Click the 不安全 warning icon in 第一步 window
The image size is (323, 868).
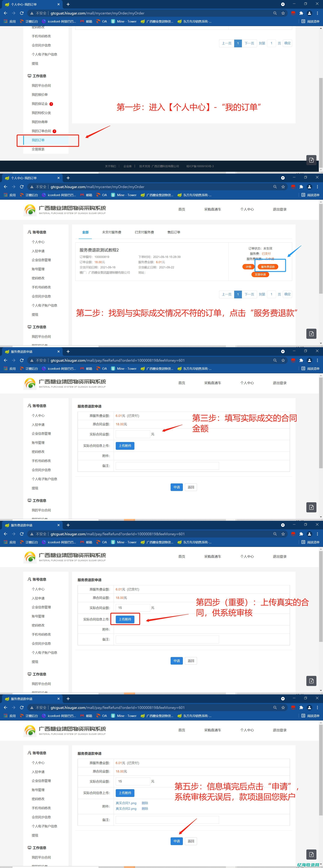click(32, 13)
